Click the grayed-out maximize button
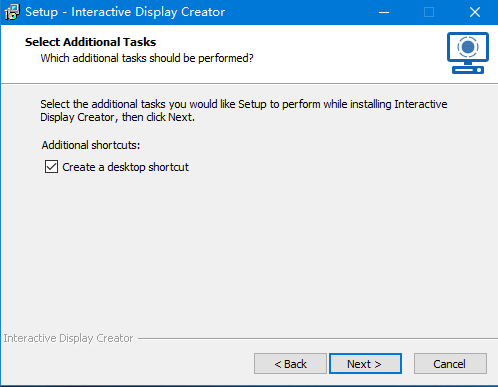The image size is (498, 387). (x=429, y=12)
